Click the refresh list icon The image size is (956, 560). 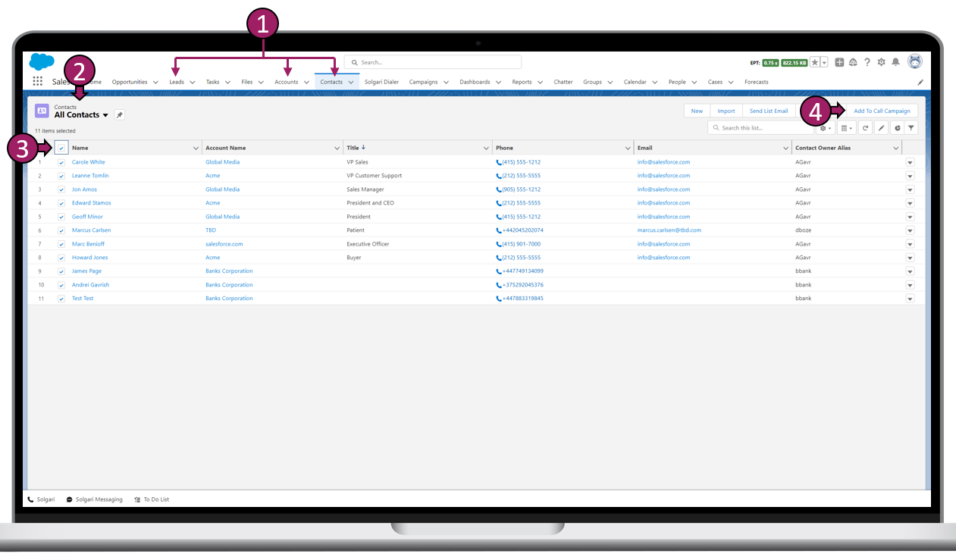[x=865, y=127]
